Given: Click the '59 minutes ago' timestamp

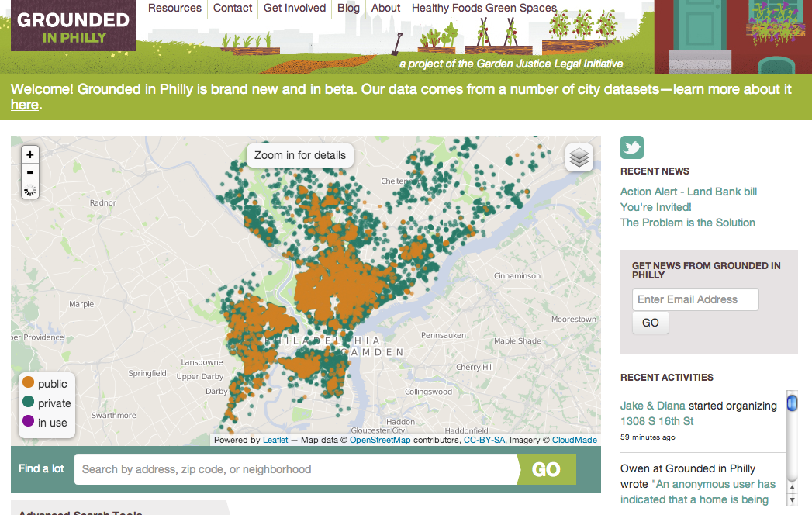Looking at the screenshot, I should click(648, 437).
